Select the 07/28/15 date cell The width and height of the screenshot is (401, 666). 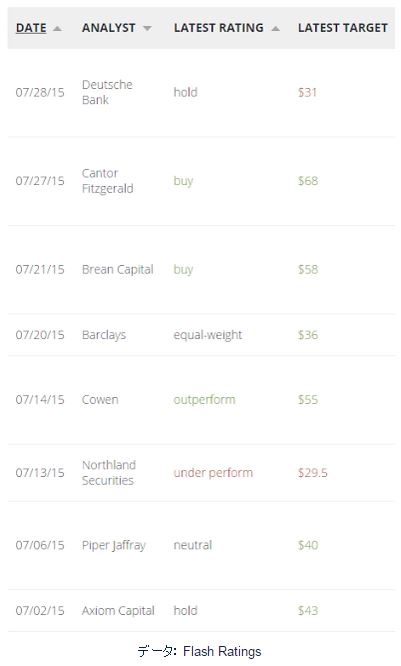[40, 92]
